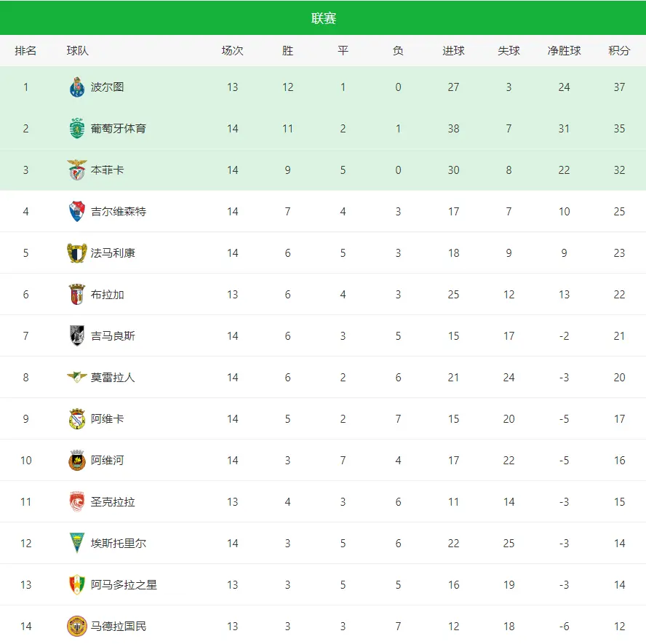Click the Moreirense team crest icon

point(77,378)
